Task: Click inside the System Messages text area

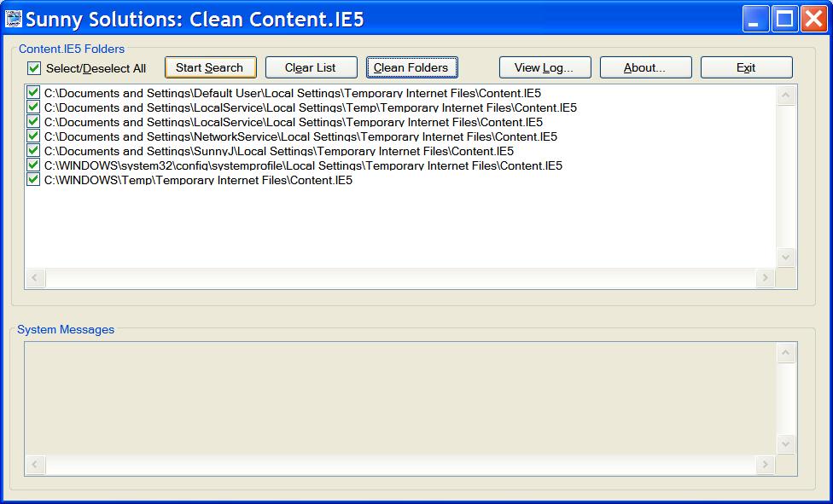Action: [400, 398]
